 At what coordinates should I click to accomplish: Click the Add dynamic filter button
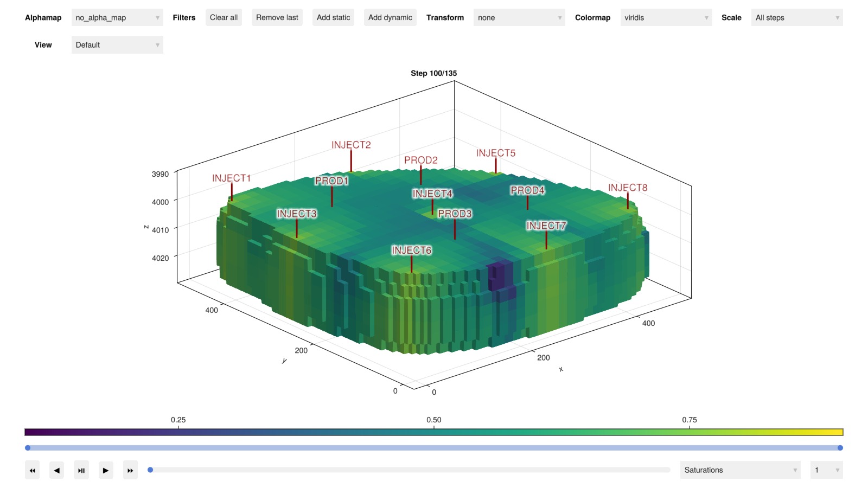pyautogui.click(x=390, y=18)
